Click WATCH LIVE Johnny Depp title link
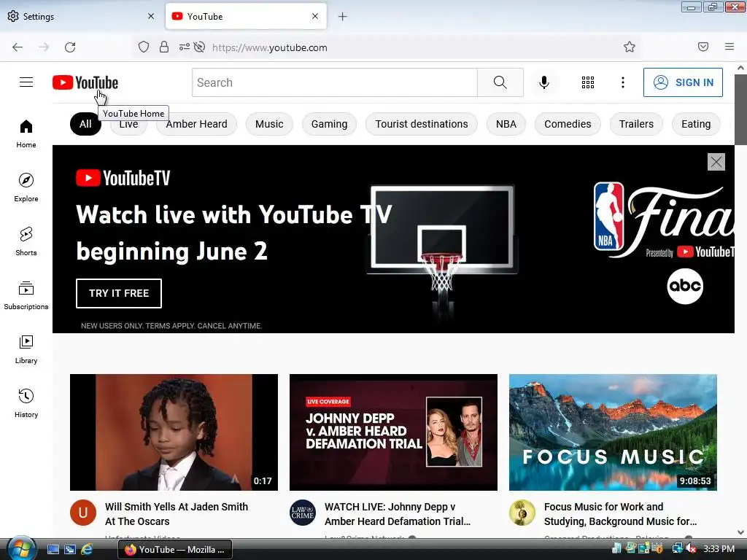 (x=398, y=514)
